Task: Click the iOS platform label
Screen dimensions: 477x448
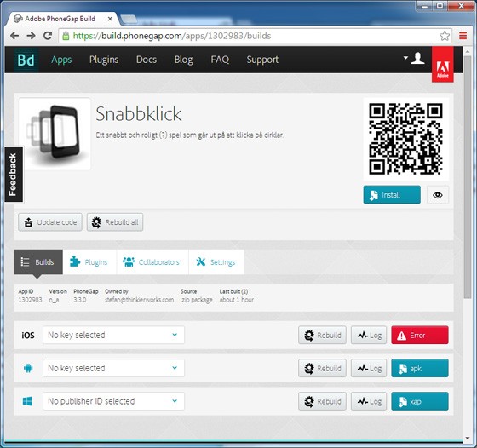Action: [x=28, y=336]
